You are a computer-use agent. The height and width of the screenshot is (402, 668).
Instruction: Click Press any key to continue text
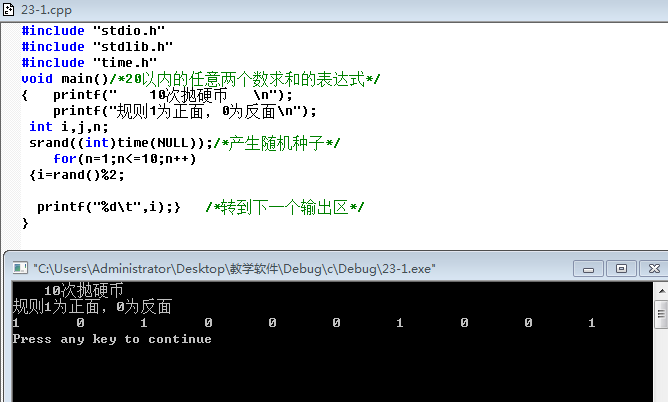click(x=112, y=339)
